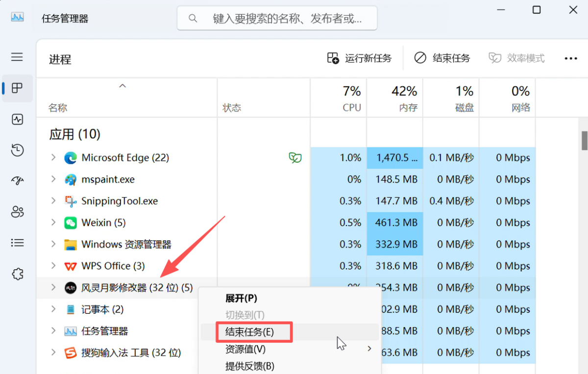Open the Services puzzle sidebar icon
588x374 pixels.
[x=17, y=274]
